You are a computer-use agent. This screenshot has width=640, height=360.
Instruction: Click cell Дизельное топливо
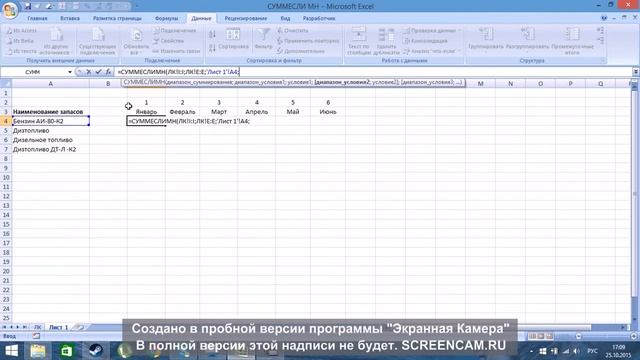click(51, 140)
